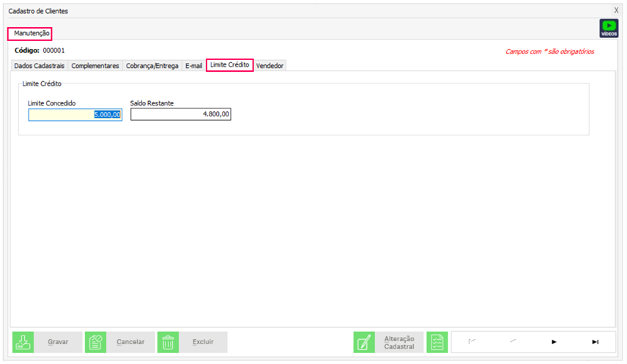Viewport: 627px width, 364px height.
Task: Click the Saldo Restante field
Action: 180,114
